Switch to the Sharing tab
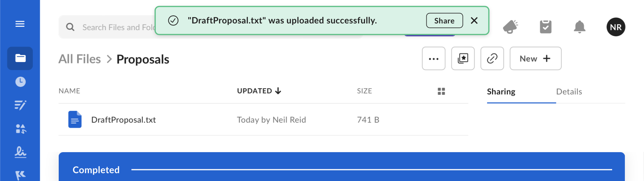The width and height of the screenshot is (644, 181). [501, 92]
